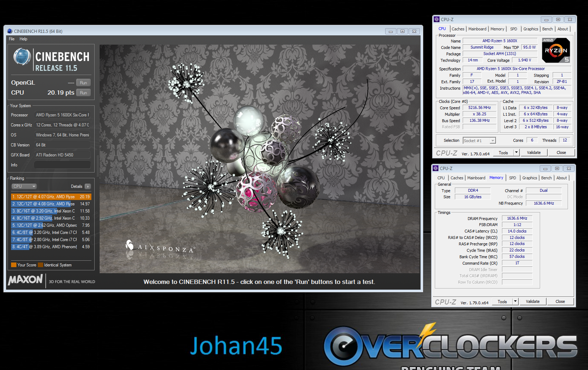Click the MAXON logo
The height and width of the screenshot is (370, 588).
25,280
